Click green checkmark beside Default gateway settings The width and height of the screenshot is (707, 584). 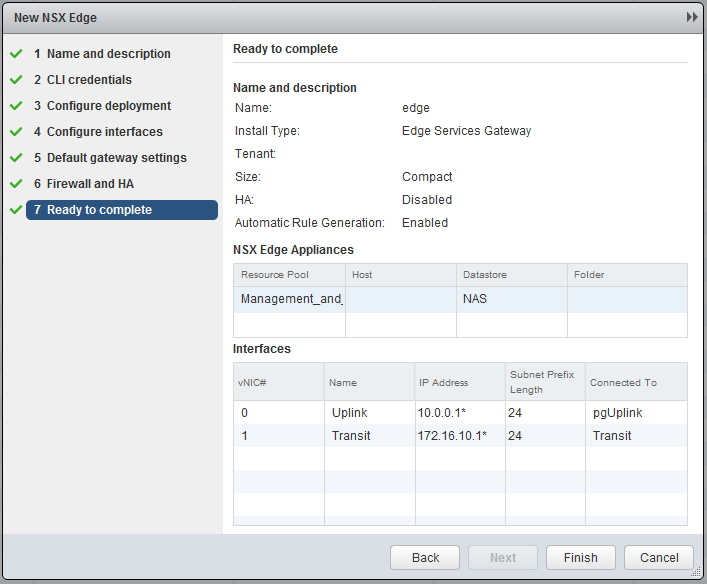coord(15,158)
